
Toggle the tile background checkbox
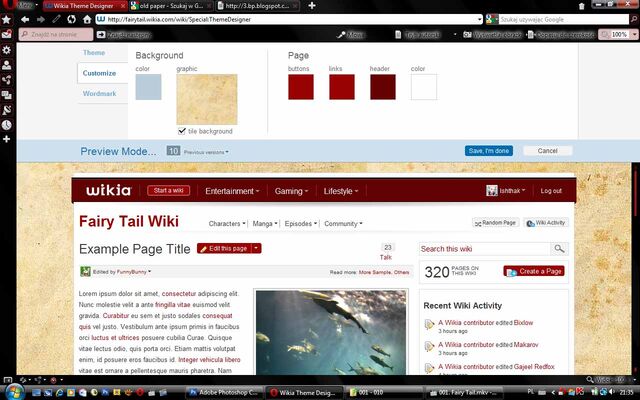(182, 131)
